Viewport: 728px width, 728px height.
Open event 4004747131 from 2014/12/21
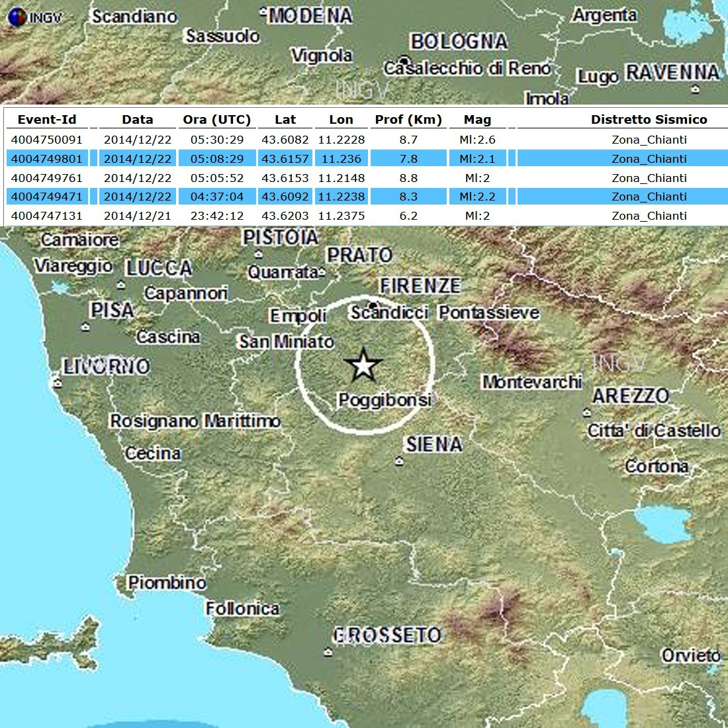pyautogui.click(x=46, y=216)
